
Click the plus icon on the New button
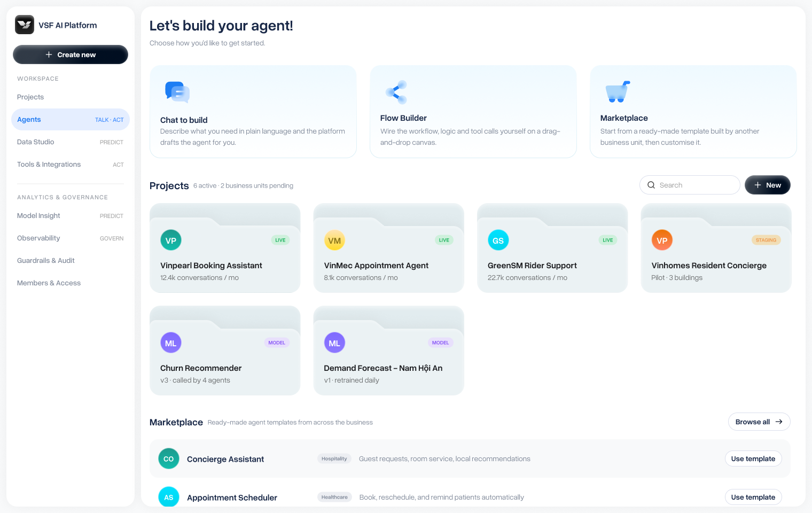(758, 185)
